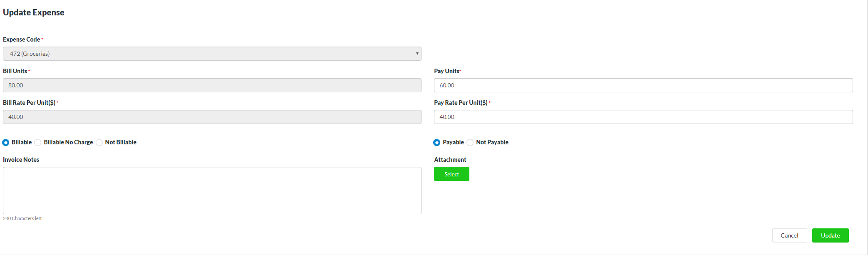Cancel the expense update
This screenshot has width=868, height=255.
tap(789, 235)
